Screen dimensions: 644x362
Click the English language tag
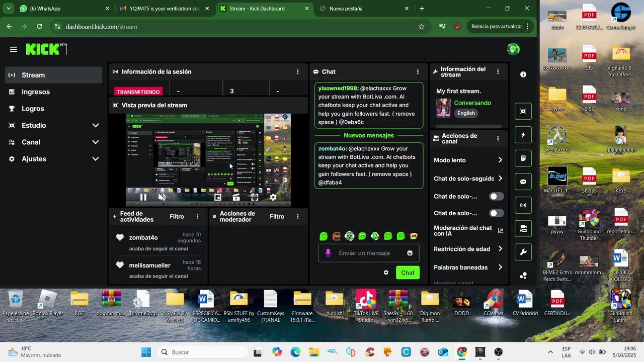pos(466,113)
